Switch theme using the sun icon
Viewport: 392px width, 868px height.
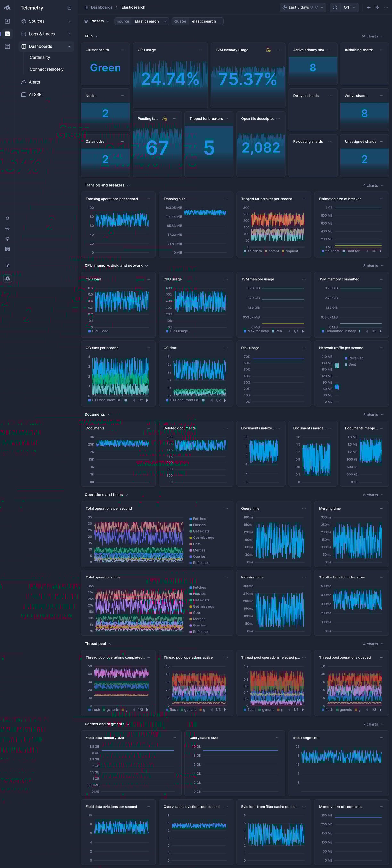click(x=7, y=239)
